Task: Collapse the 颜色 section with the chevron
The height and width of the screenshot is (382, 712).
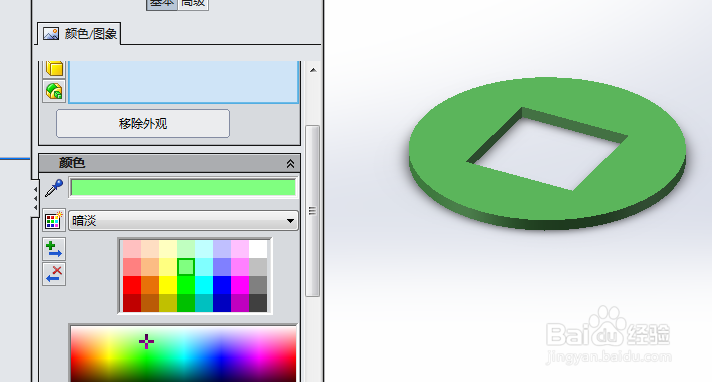Action: click(x=290, y=164)
